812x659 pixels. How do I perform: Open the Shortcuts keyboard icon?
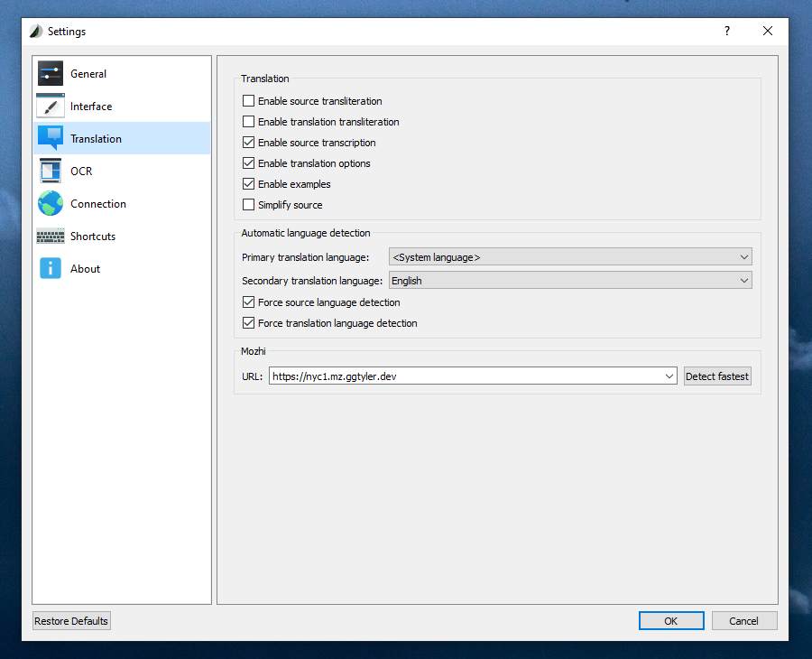pyautogui.click(x=51, y=237)
